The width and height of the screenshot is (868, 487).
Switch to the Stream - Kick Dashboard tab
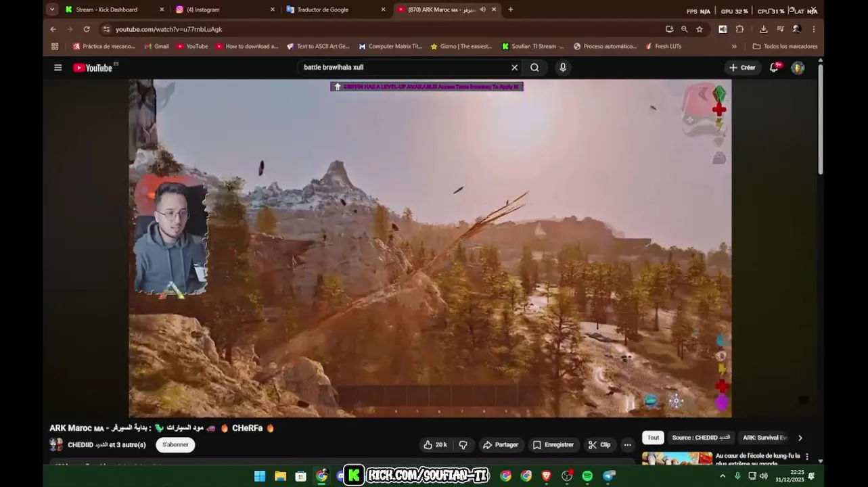pos(108,9)
